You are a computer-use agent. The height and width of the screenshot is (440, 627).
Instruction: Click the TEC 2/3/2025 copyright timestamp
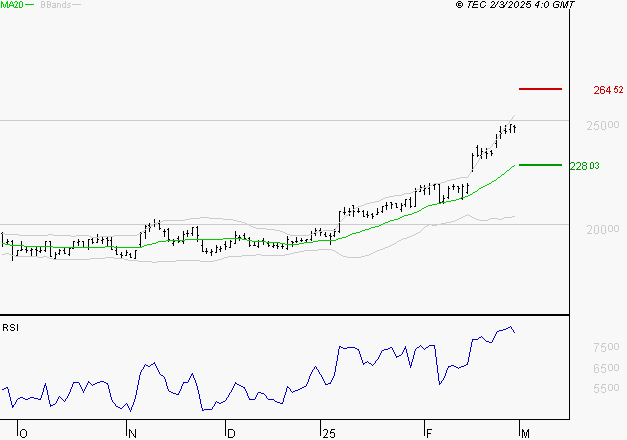tap(515, 5)
